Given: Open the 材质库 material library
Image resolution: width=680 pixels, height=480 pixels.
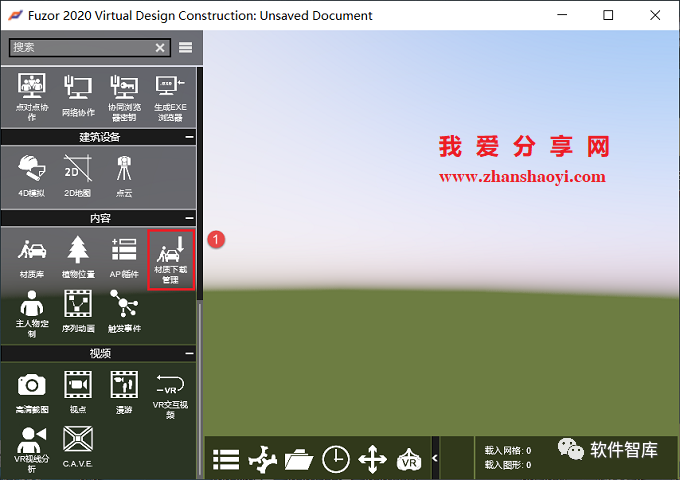Looking at the screenshot, I should coord(32,258).
